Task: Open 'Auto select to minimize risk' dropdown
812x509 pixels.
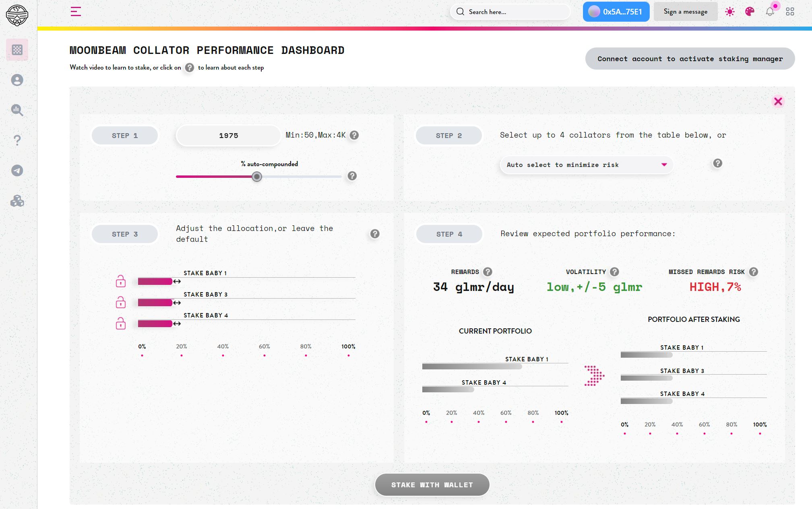Action: (x=587, y=165)
